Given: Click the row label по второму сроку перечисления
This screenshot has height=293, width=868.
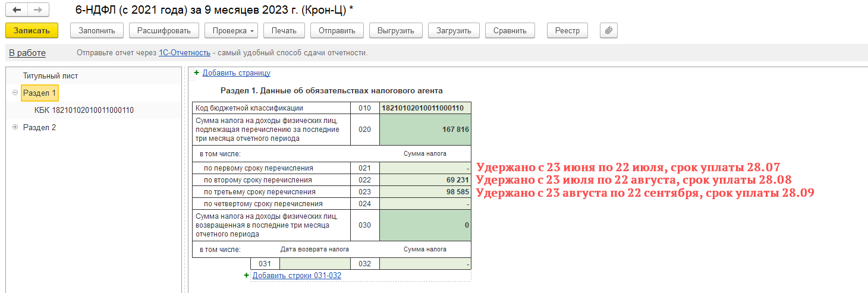Looking at the screenshot, I should pyautogui.click(x=258, y=180).
